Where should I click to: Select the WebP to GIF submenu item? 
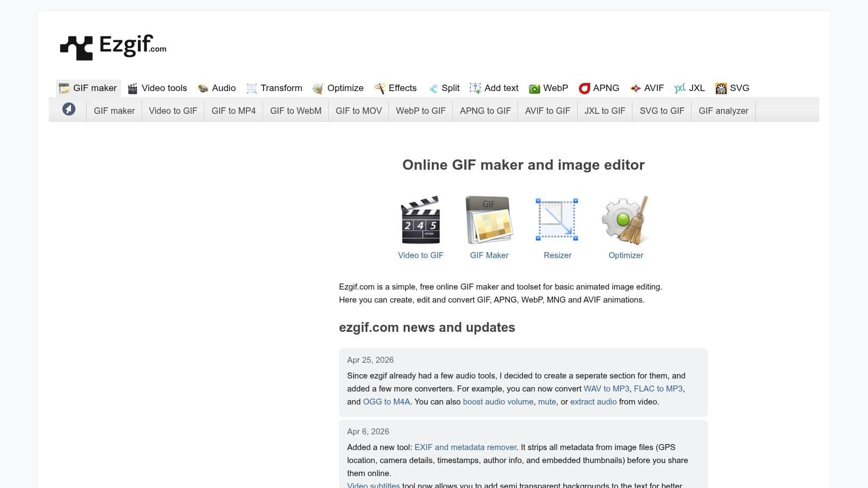pos(420,111)
